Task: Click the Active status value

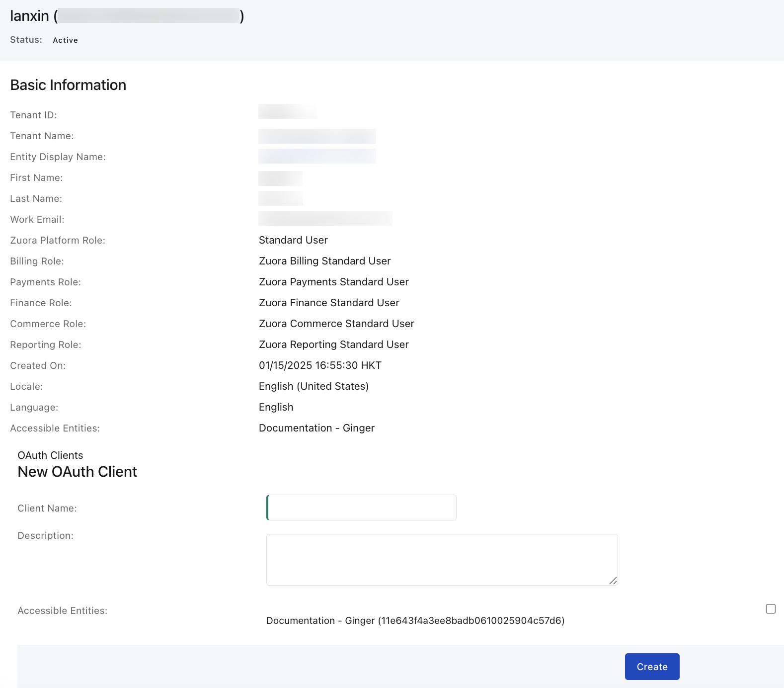Action: coord(65,40)
